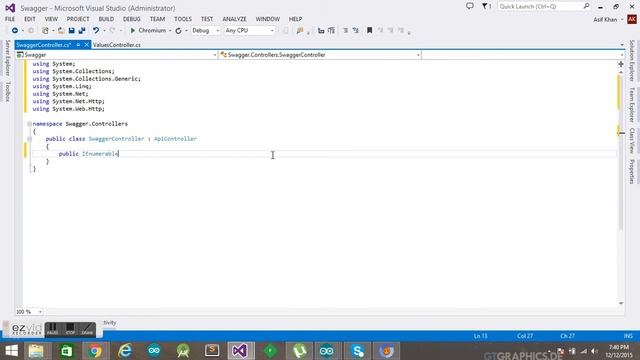Image resolution: width=640 pixels, height=360 pixels.
Task: Click the Visual Studio logo icon
Action: point(10,8)
